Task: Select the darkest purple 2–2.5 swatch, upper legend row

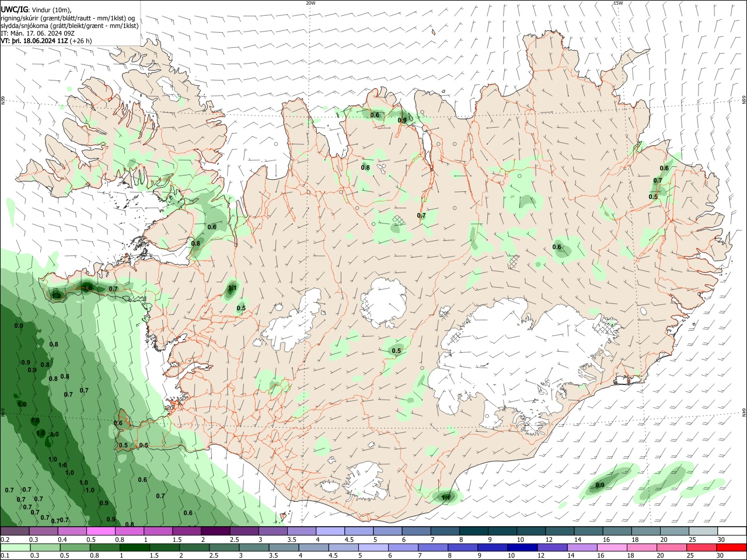Action: [215, 531]
